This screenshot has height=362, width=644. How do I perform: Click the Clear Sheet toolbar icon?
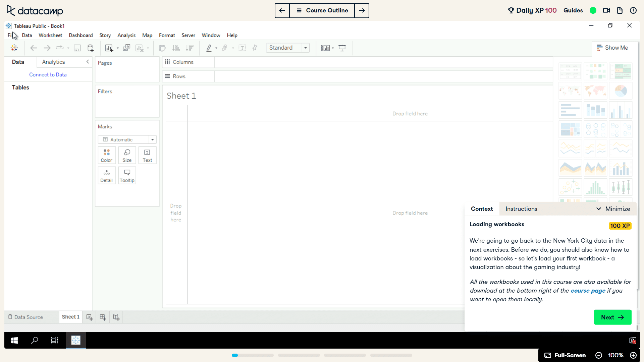(x=140, y=48)
